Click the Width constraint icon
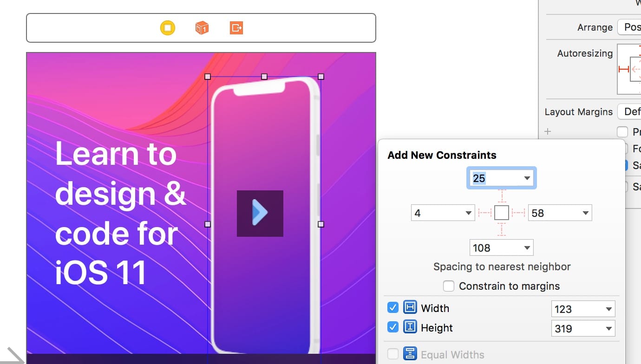The image size is (641, 364). [410, 308]
